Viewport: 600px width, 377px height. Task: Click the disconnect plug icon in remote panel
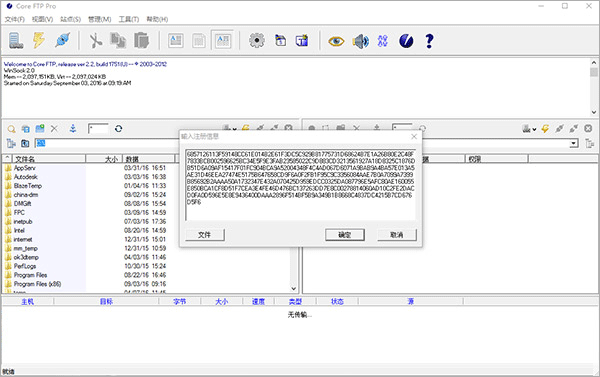point(574,129)
